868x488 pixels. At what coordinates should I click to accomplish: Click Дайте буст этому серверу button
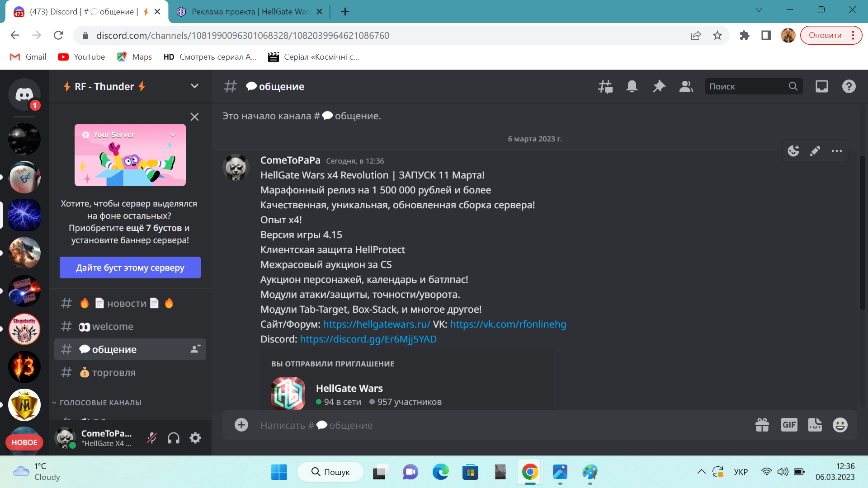coord(130,267)
